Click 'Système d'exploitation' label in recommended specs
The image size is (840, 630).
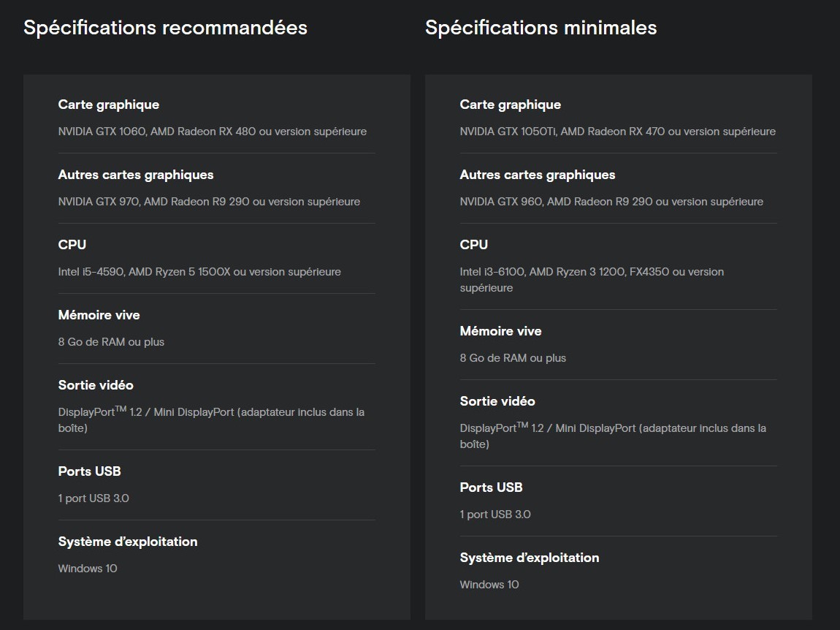128,542
